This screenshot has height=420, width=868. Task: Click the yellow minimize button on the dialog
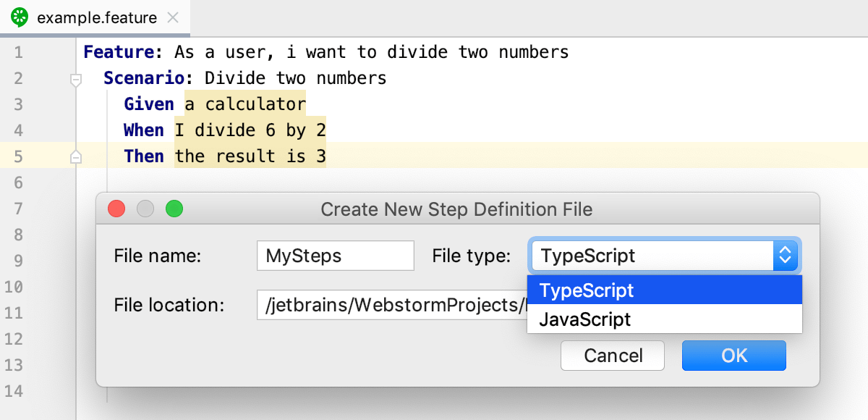coord(145,209)
